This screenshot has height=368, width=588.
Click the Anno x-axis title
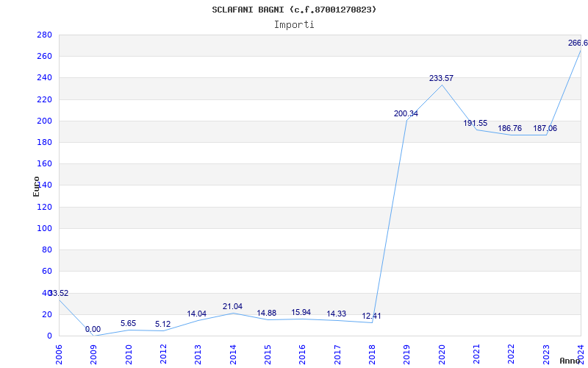570,361
